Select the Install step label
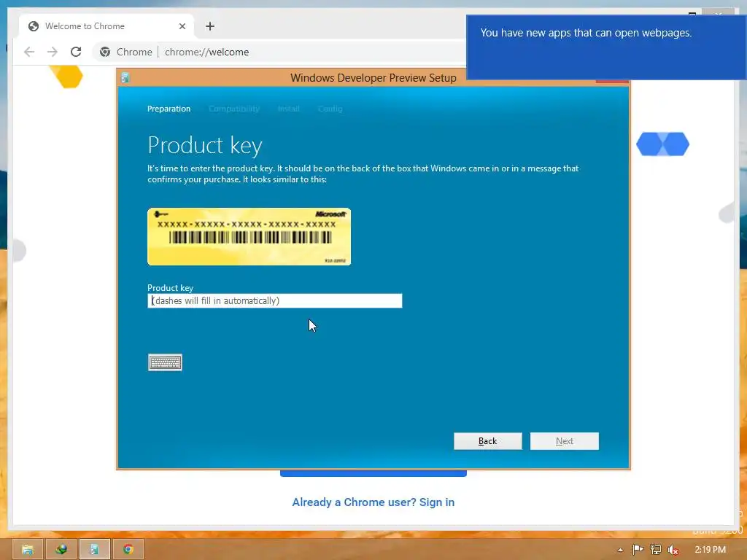The height and width of the screenshot is (560, 747). pyautogui.click(x=289, y=109)
